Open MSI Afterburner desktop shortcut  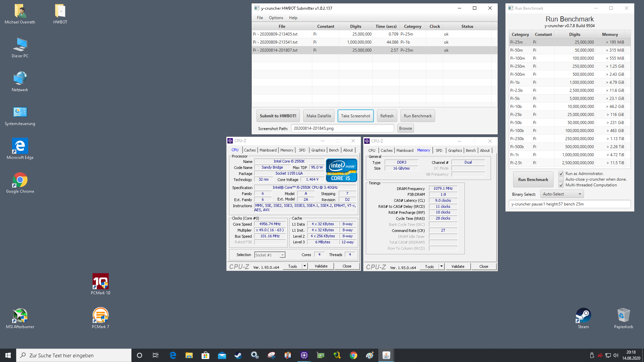(20, 318)
